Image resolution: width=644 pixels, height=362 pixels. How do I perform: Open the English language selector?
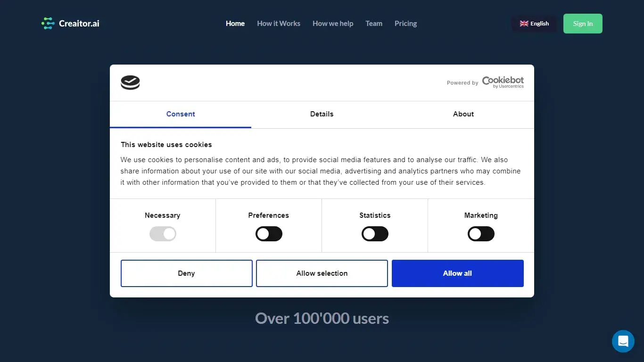(x=534, y=23)
